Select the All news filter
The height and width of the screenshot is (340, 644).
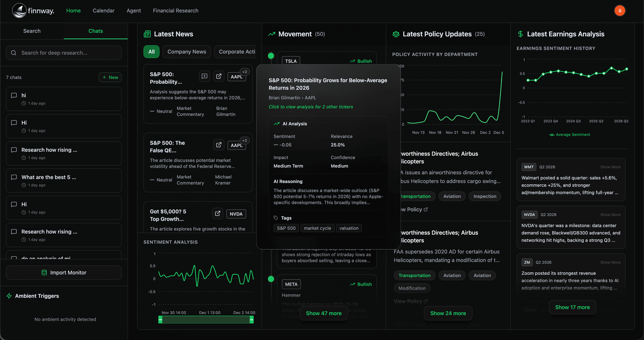pos(151,51)
